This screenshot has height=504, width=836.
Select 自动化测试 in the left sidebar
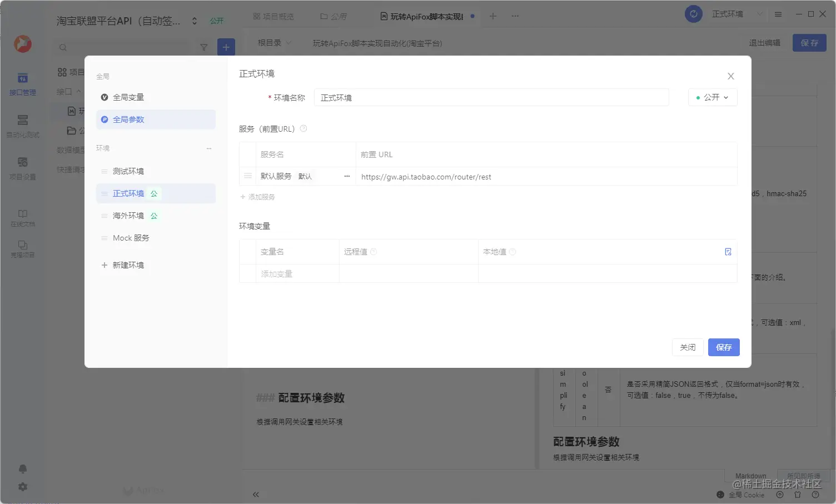tap(22, 127)
